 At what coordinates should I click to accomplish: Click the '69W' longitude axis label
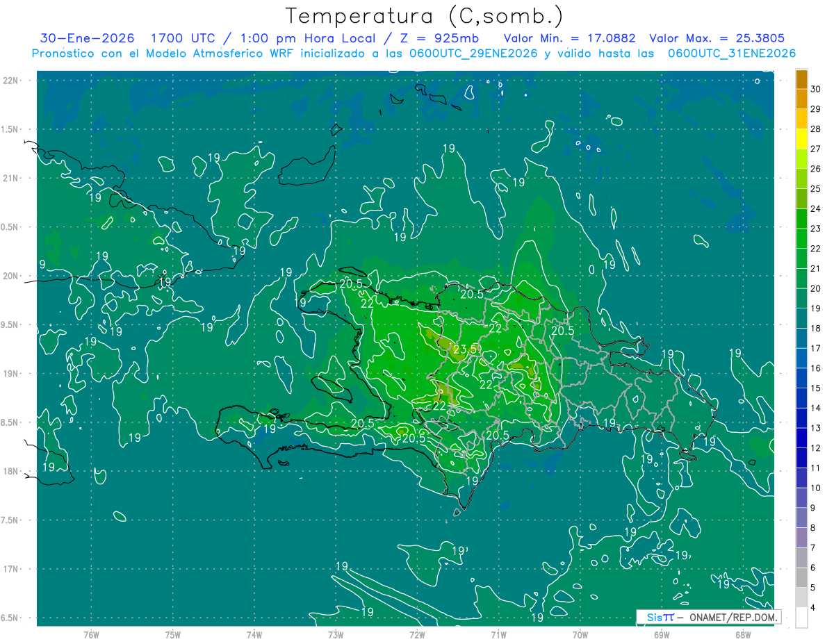click(662, 634)
